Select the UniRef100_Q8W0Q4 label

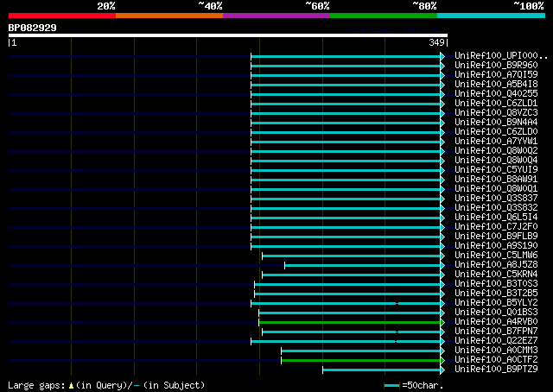pos(496,161)
